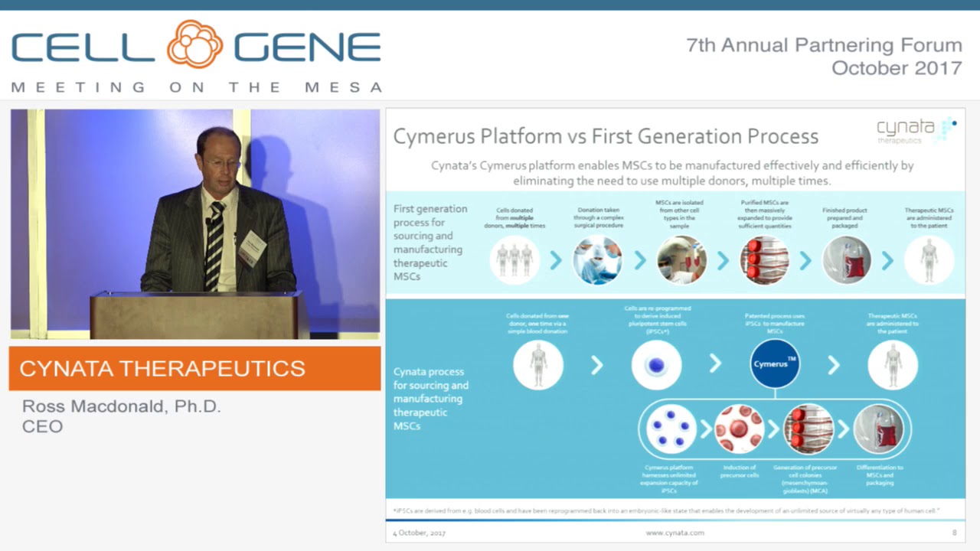Click the precursor cell colonies flasks image

pos(808,429)
